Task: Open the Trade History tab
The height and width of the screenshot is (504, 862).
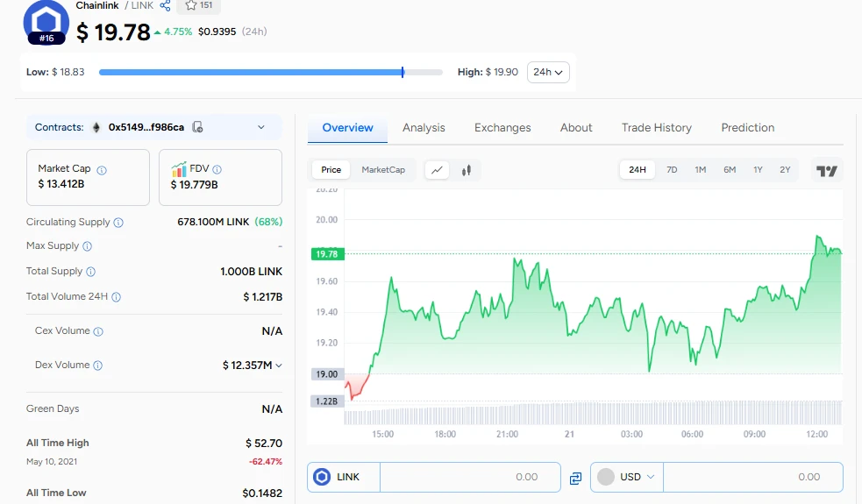Action: pos(656,128)
